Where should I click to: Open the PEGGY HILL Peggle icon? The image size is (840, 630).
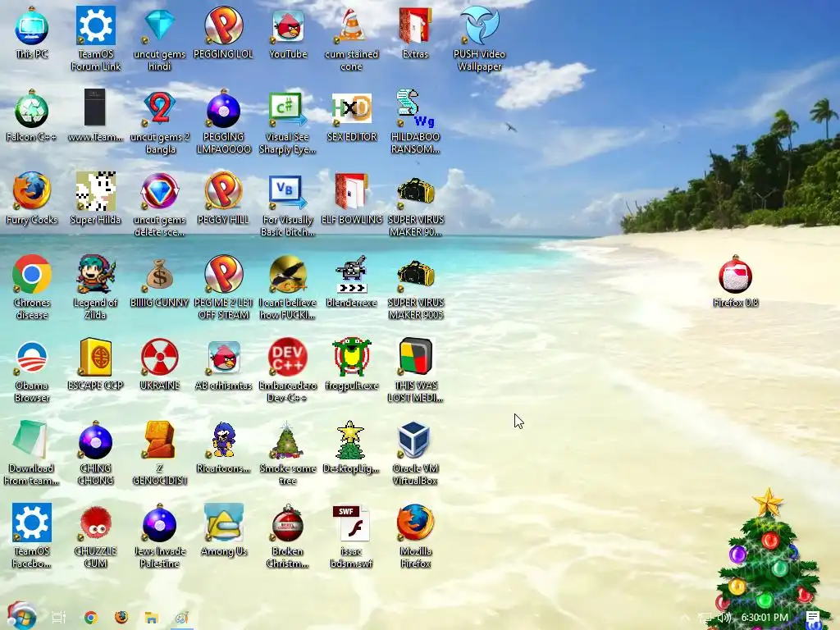click(x=223, y=199)
